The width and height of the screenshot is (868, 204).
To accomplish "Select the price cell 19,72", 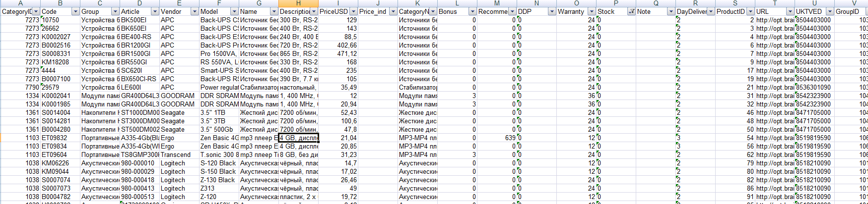I will [338, 197].
